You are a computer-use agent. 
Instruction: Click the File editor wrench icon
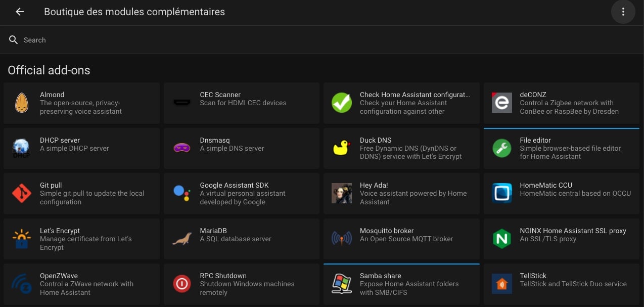click(501, 148)
